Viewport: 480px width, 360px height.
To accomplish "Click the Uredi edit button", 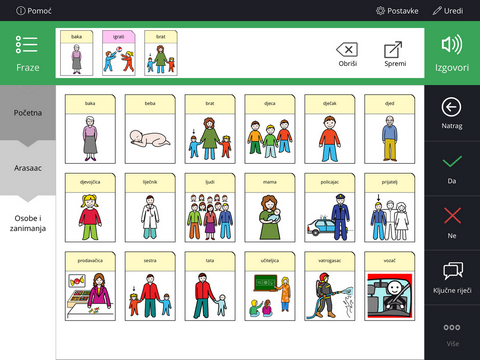I will (x=448, y=11).
